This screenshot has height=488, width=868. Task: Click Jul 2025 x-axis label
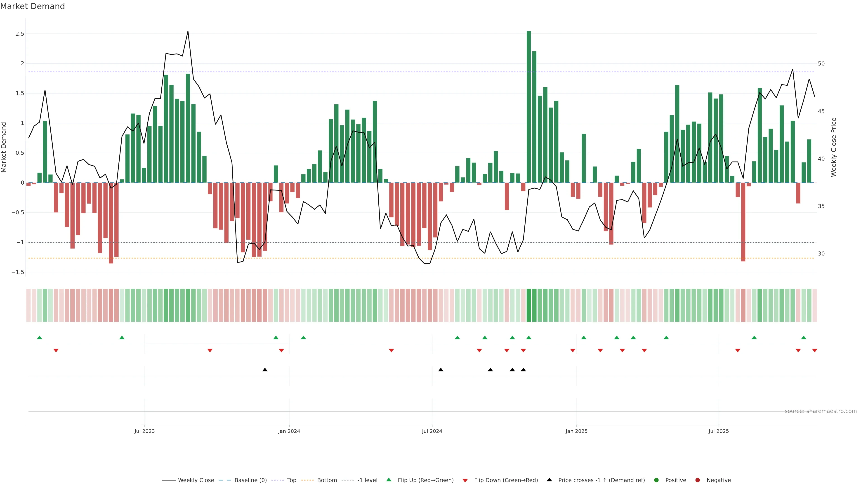(718, 431)
